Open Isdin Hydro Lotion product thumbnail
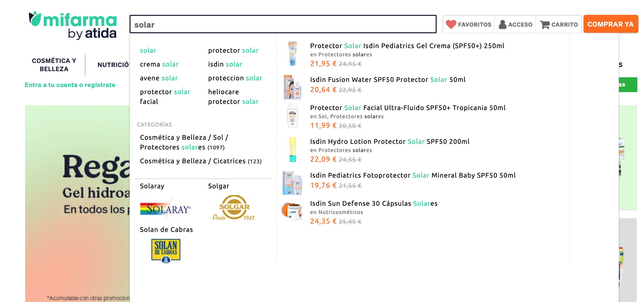The width and height of the screenshot is (644, 302). pyautogui.click(x=293, y=150)
